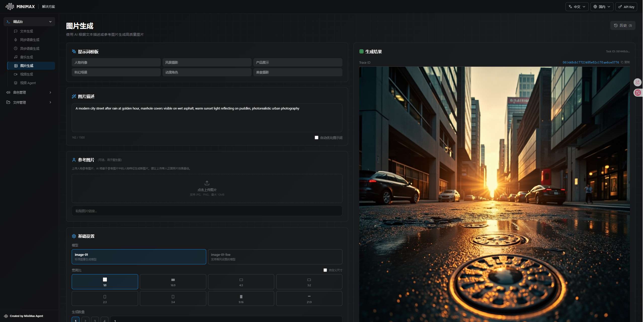This screenshot has width=644, height=322.
Task: Open the 视频生成 camera icon item
Action: [x=26, y=74]
